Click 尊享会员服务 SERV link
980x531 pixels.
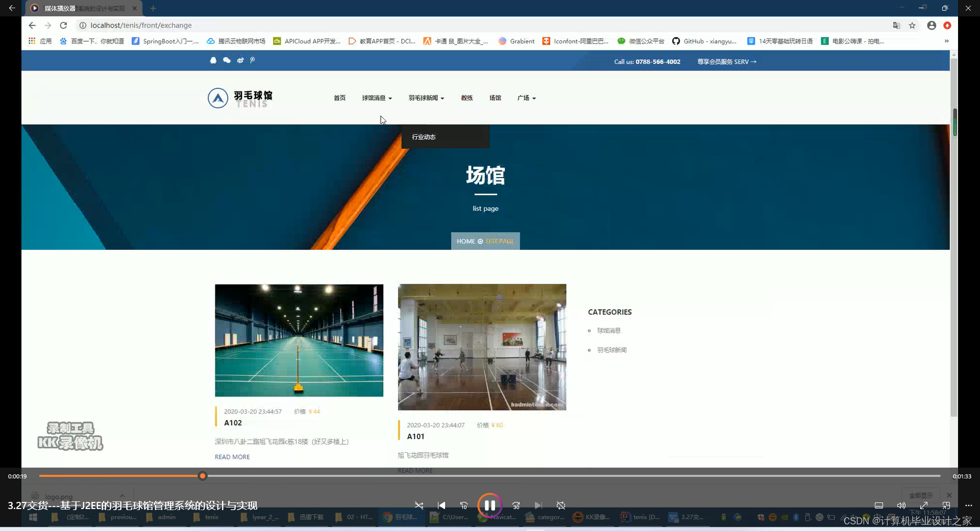pyautogui.click(x=727, y=62)
